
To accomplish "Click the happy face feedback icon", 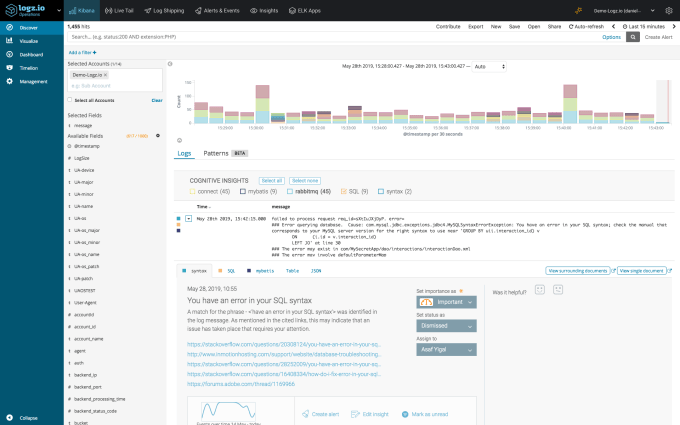I will (x=540, y=291).
